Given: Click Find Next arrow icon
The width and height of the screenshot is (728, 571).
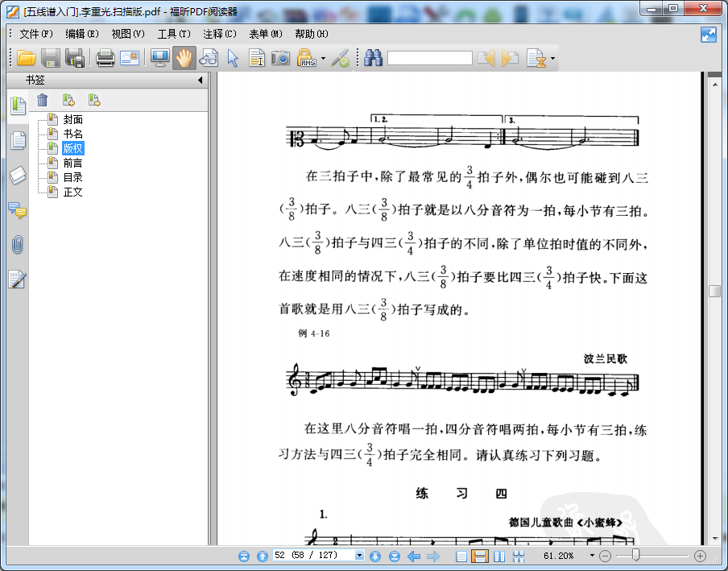Looking at the screenshot, I should tap(510, 58).
